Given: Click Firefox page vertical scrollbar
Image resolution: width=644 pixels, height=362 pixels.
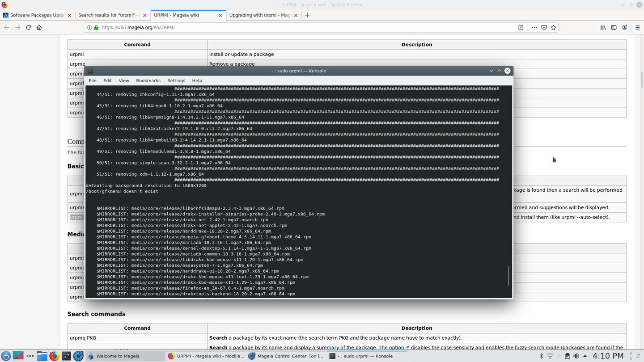Looking at the screenshot, I should (641, 80).
